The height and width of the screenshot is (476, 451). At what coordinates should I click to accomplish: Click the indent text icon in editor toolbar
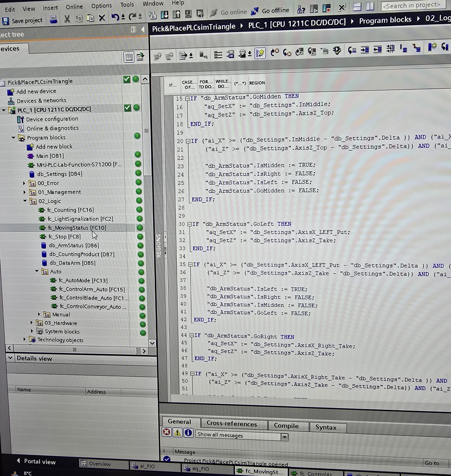coord(365,50)
